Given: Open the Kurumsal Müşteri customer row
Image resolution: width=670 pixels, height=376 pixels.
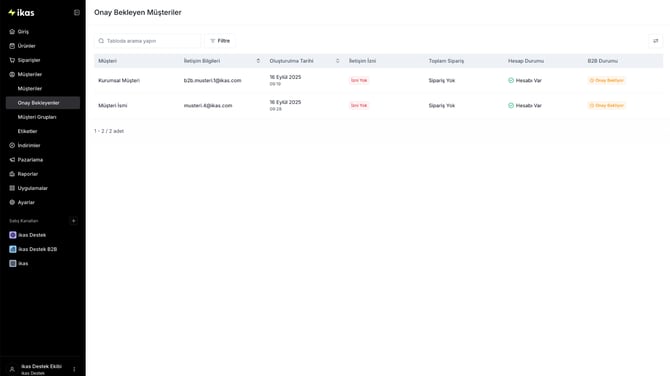Looking at the screenshot, I should point(379,80).
